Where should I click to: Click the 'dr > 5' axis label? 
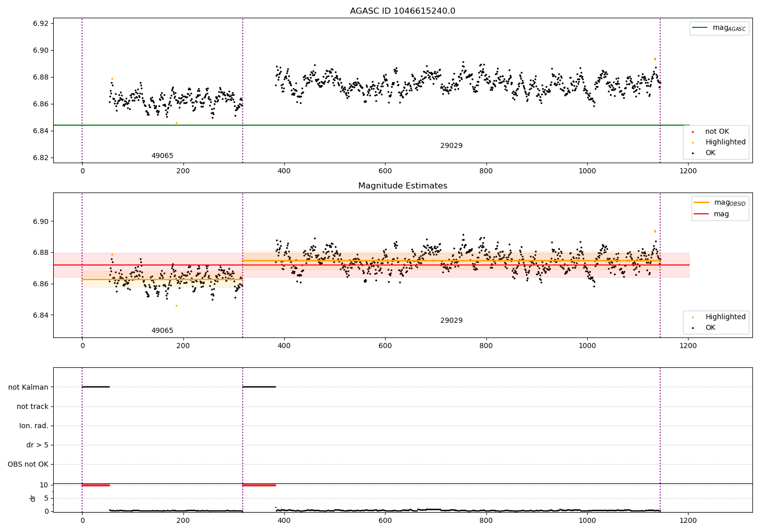click(x=37, y=445)
